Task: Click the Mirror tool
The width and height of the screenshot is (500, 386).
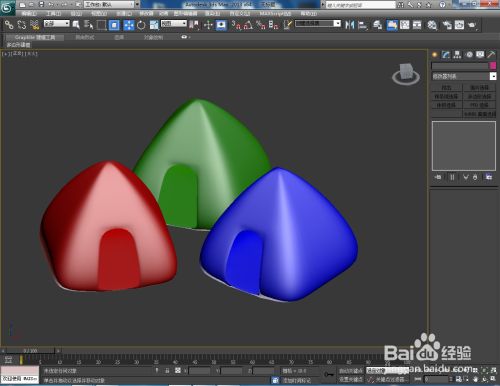Action: (x=349, y=25)
